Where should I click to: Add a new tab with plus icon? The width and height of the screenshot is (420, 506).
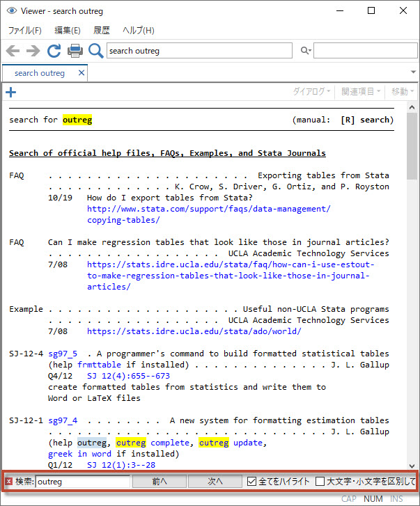coord(10,93)
